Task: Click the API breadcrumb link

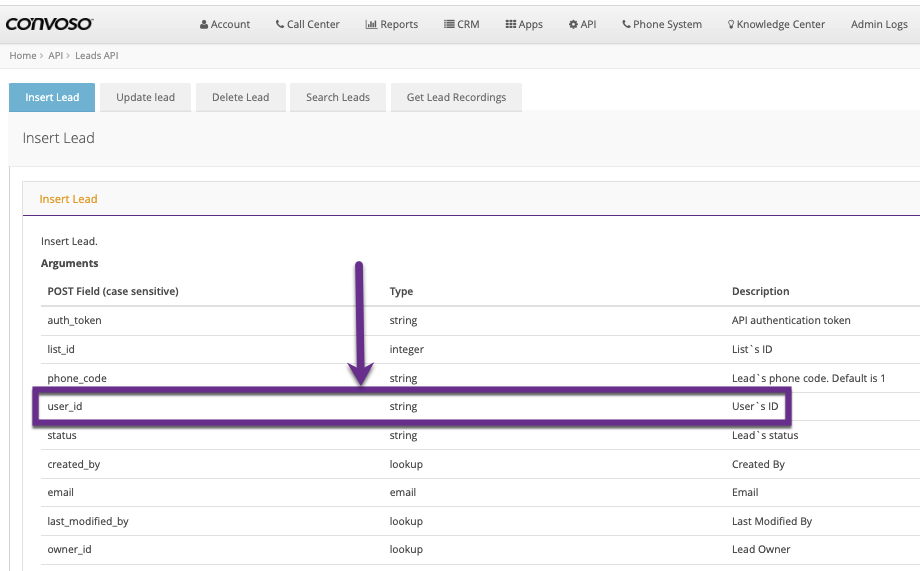Action: 56,56
